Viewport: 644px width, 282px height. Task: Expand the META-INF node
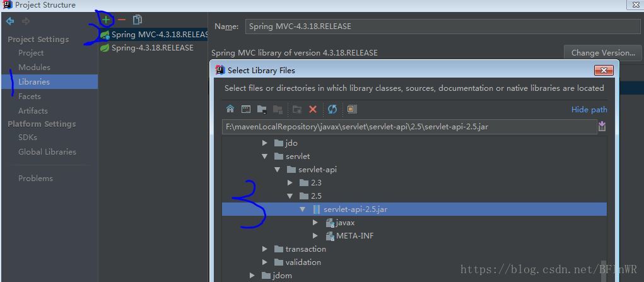coord(315,236)
